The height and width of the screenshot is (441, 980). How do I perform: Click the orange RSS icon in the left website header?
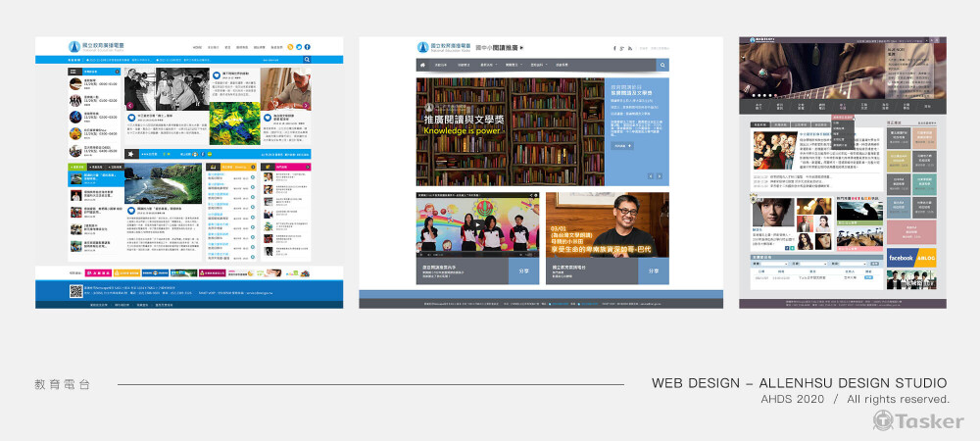(x=289, y=46)
